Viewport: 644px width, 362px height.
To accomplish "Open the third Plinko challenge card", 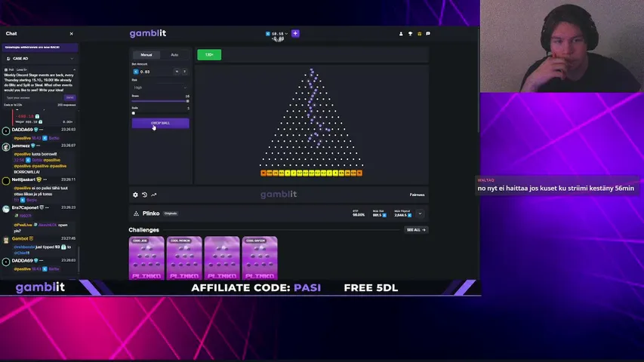I will pyautogui.click(x=222, y=258).
